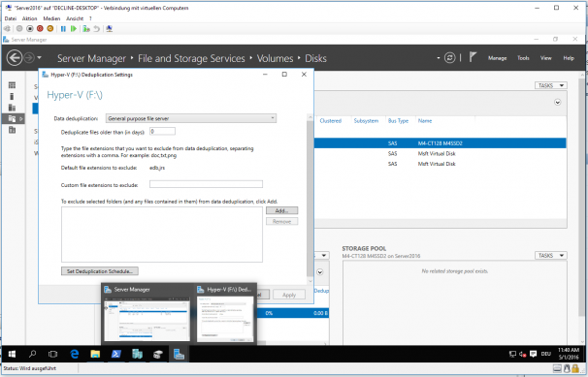
Task: Click the Enhanced Session toolbar icon
Action: (x=109, y=28)
